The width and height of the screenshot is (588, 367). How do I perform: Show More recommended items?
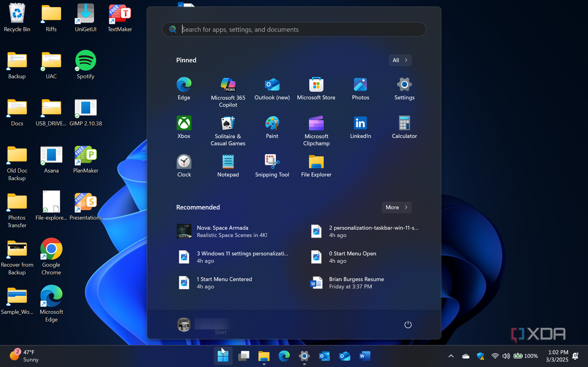pos(396,207)
